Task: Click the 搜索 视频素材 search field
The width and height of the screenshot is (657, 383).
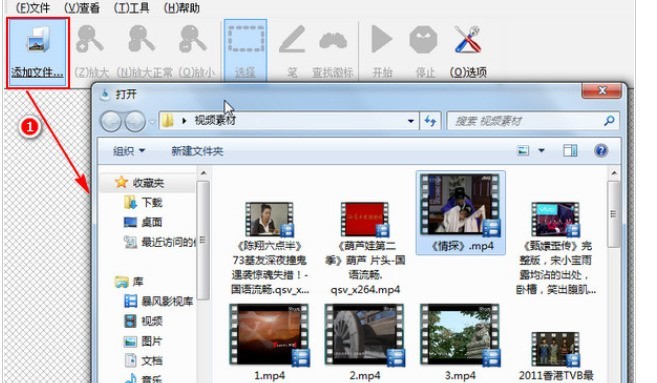Action: [533, 121]
